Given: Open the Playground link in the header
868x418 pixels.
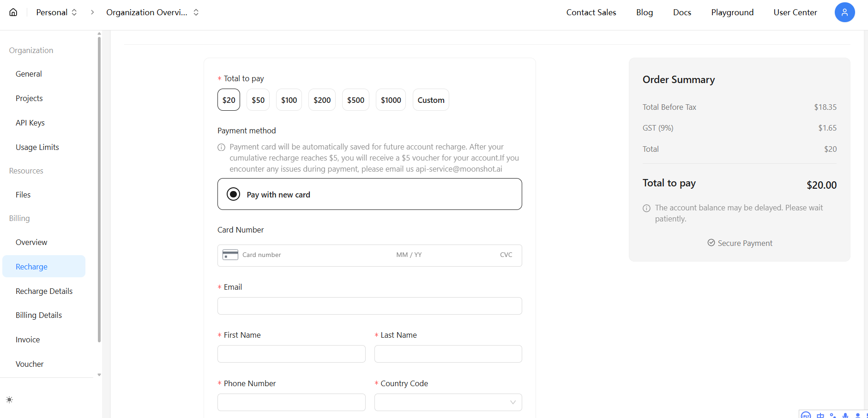Looking at the screenshot, I should coord(732,12).
